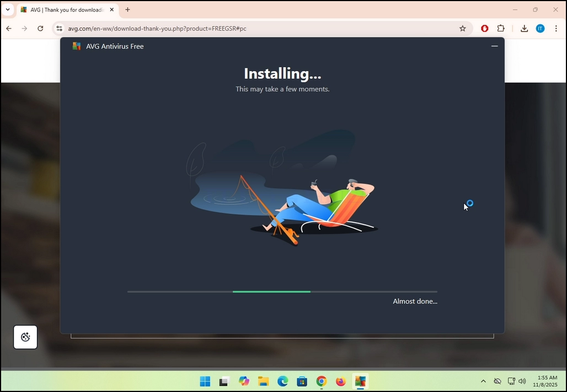Open the Chrome extensions puzzle icon
The height and width of the screenshot is (392, 567).
coord(501,28)
